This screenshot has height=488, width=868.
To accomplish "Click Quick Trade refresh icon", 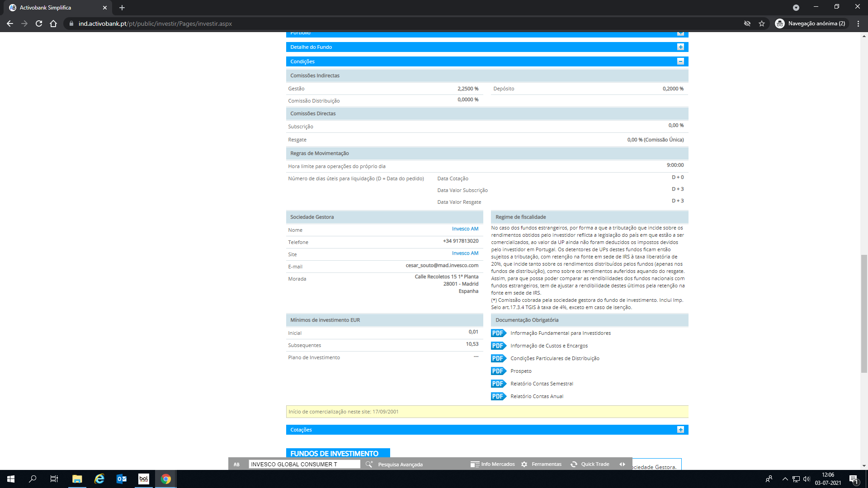I will 574,464.
